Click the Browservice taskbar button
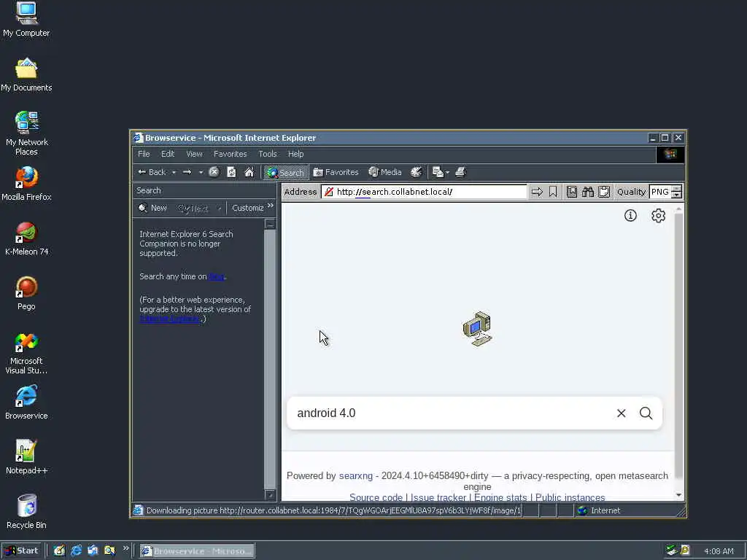This screenshot has width=747, height=560. point(197,551)
